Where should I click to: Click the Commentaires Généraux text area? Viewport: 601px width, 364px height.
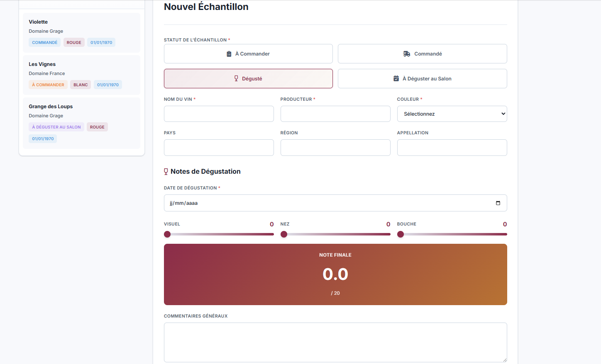coord(335,342)
